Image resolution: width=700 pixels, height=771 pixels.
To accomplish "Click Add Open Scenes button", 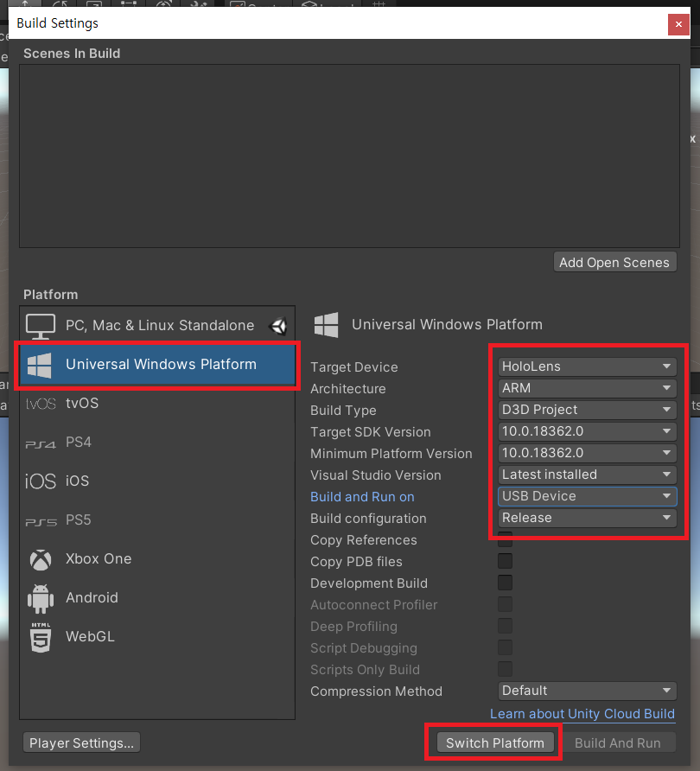I will point(614,262).
